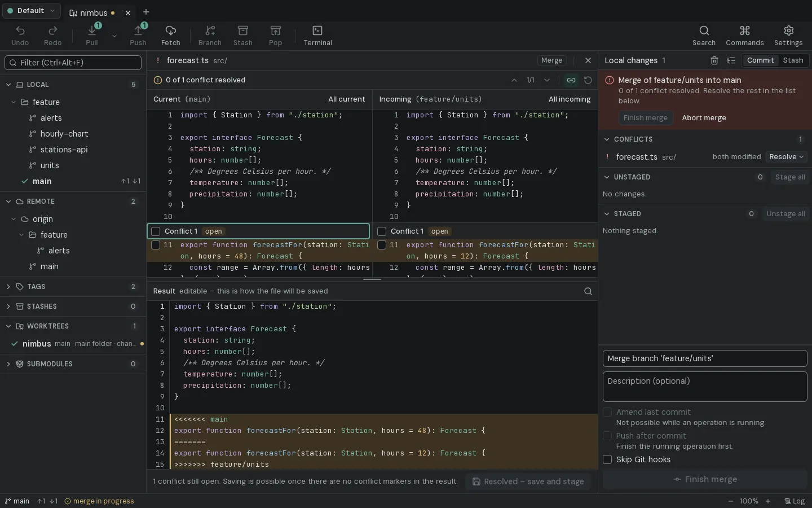Open the Default profile dropdown
The width and height of the screenshot is (812, 508).
click(x=31, y=11)
